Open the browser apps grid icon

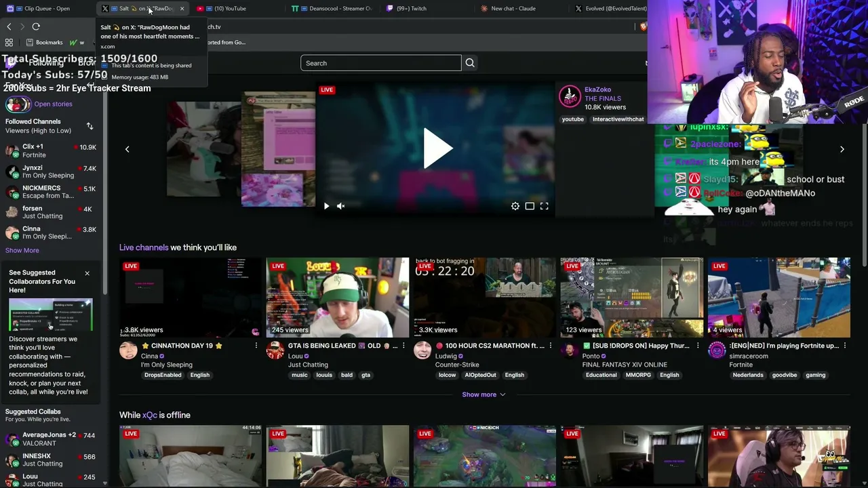tap(9, 42)
